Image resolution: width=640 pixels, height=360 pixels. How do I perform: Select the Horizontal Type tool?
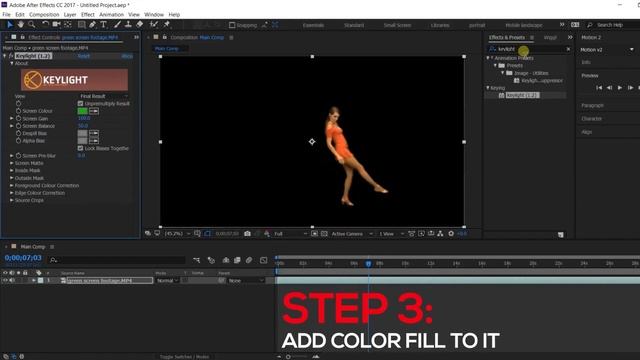[104, 25]
